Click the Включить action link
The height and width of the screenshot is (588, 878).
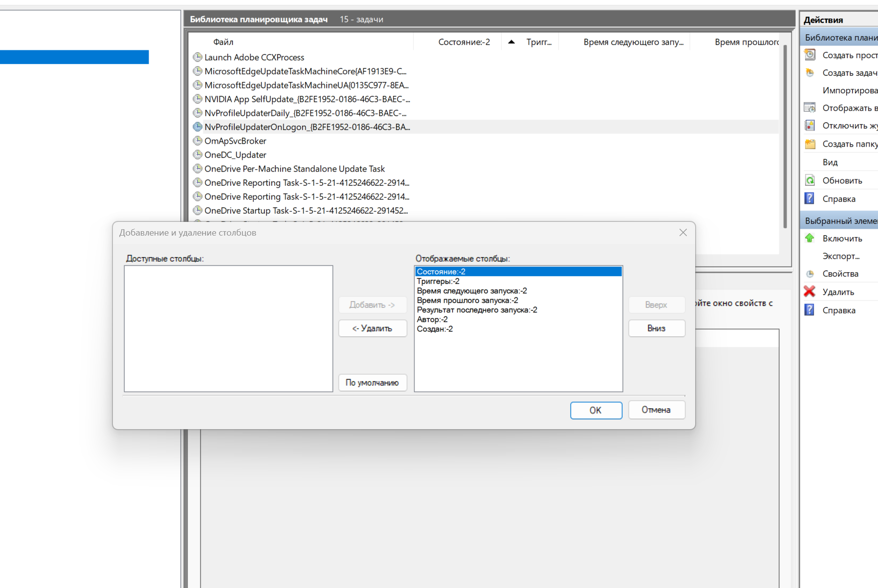click(x=842, y=239)
